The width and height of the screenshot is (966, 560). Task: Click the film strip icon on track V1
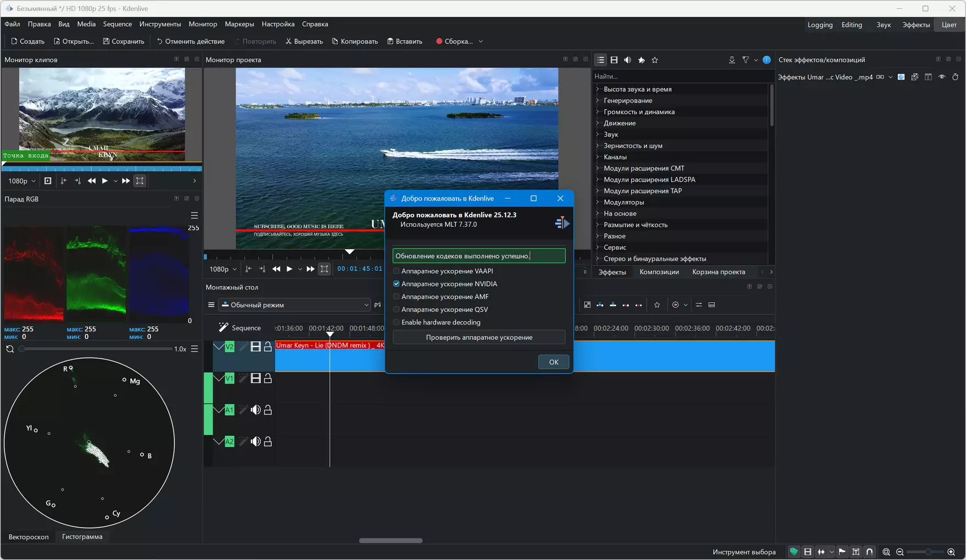pyautogui.click(x=255, y=378)
